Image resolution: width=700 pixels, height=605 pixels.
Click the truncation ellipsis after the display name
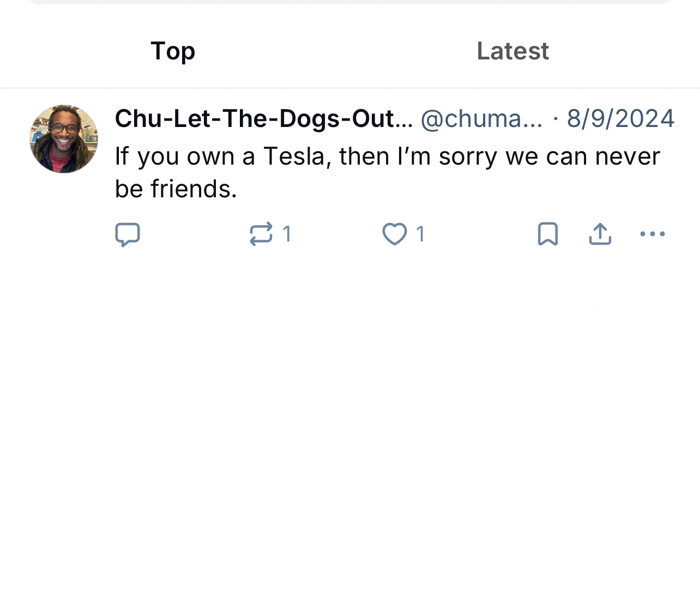click(x=405, y=119)
